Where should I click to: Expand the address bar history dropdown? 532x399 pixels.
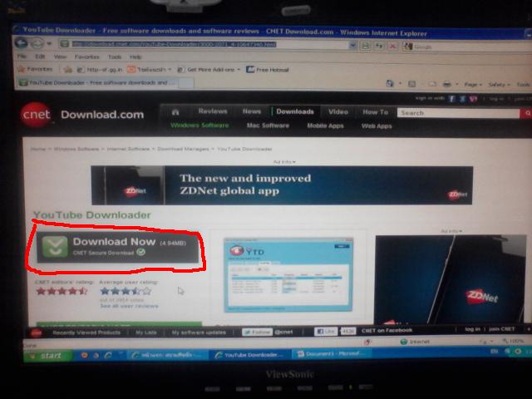tap(352, 45)
